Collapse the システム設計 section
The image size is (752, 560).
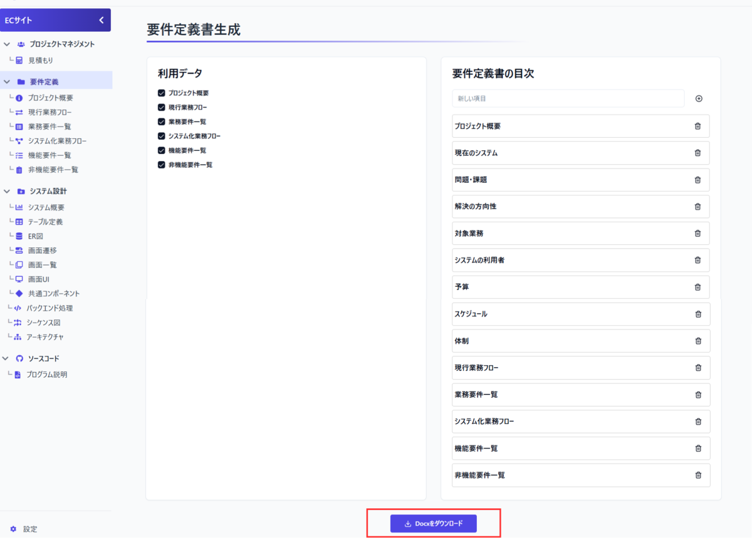tap(6, 191)
